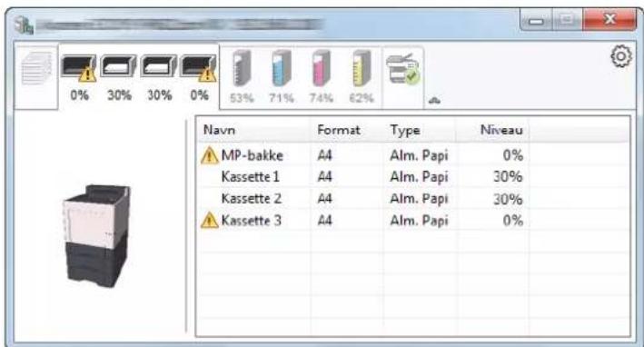The height and width of the screenshot is (347, 644).
Task: Click the Navn column header
Action: pyautogui.click(x=253, y=130)
